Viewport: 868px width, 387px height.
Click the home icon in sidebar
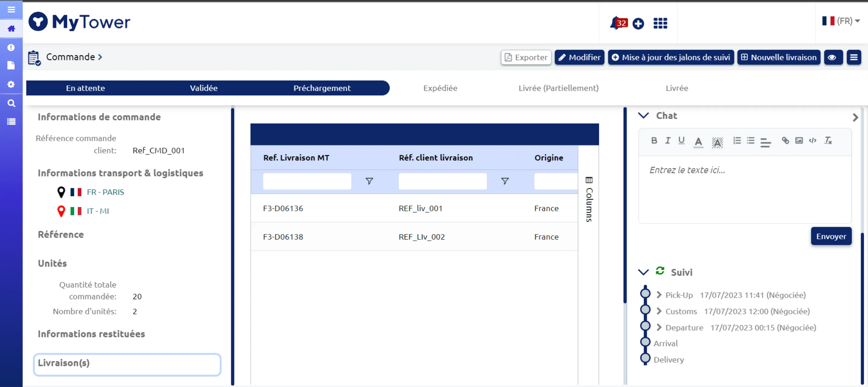[11, 29]
